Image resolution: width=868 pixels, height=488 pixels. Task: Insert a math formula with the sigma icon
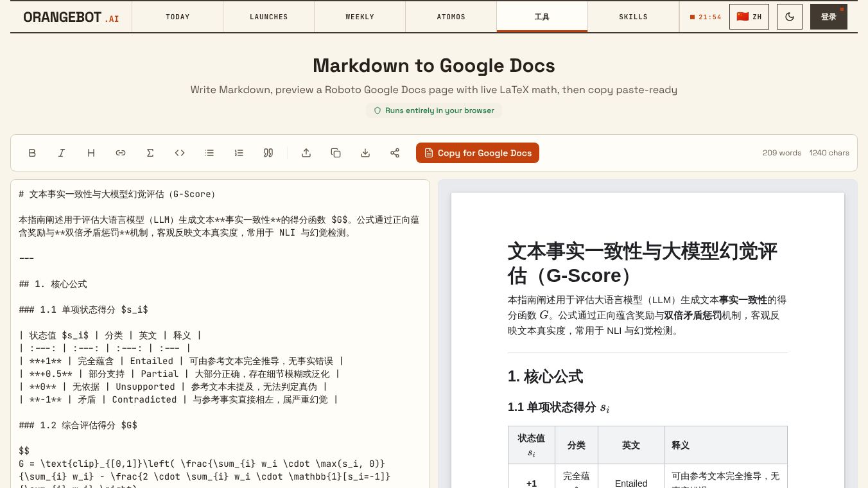coord(150,153)
